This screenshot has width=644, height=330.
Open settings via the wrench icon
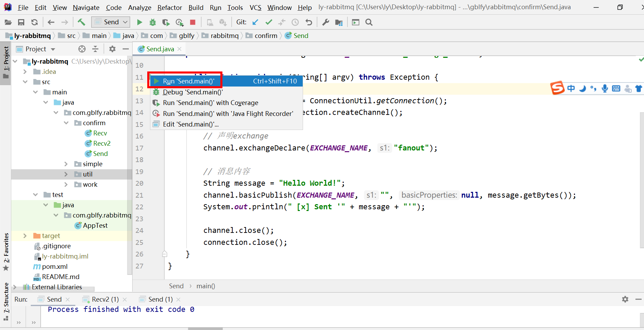pyautogui.click(x=326, y=22)
